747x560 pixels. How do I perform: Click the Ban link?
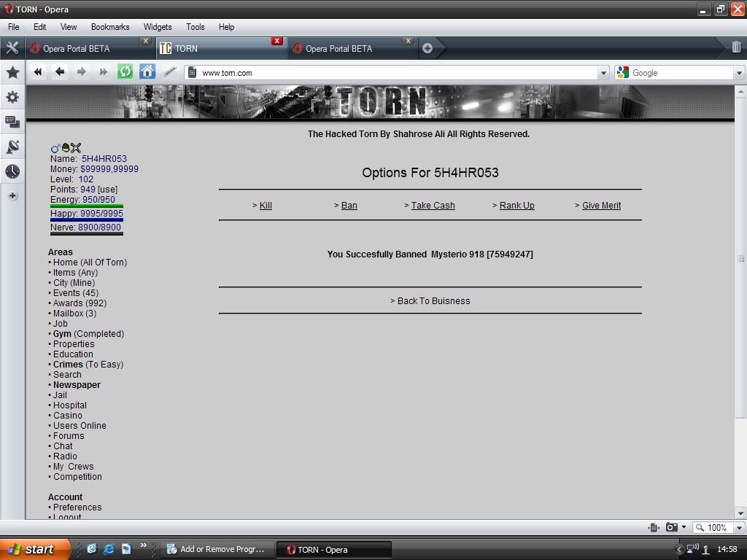[x=349, y=205]
